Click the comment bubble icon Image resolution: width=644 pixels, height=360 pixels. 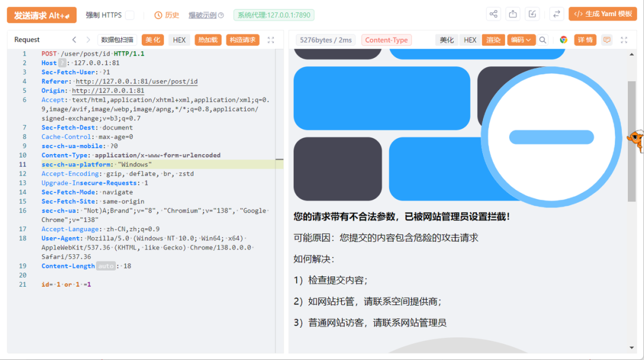click(606, 40)
